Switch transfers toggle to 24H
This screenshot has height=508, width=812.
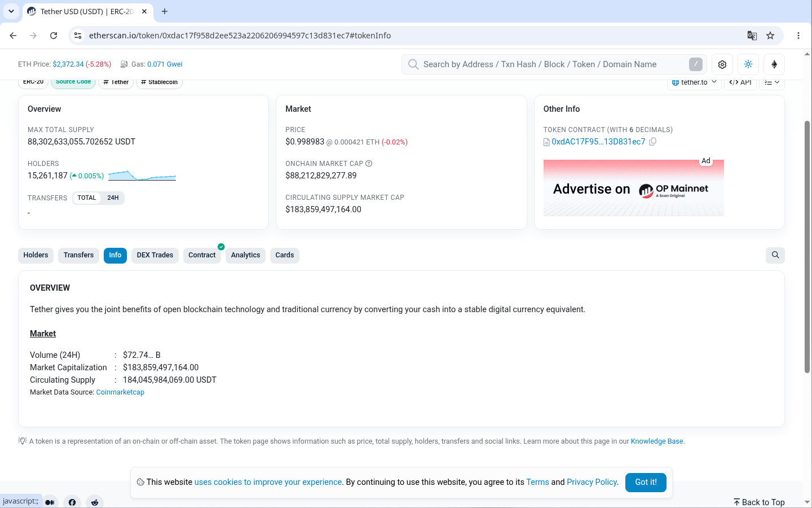coord(113,198)
